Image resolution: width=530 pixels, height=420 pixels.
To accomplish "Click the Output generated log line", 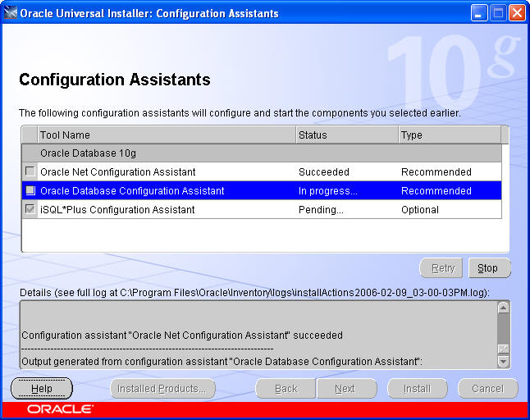I will click(222, 362).
